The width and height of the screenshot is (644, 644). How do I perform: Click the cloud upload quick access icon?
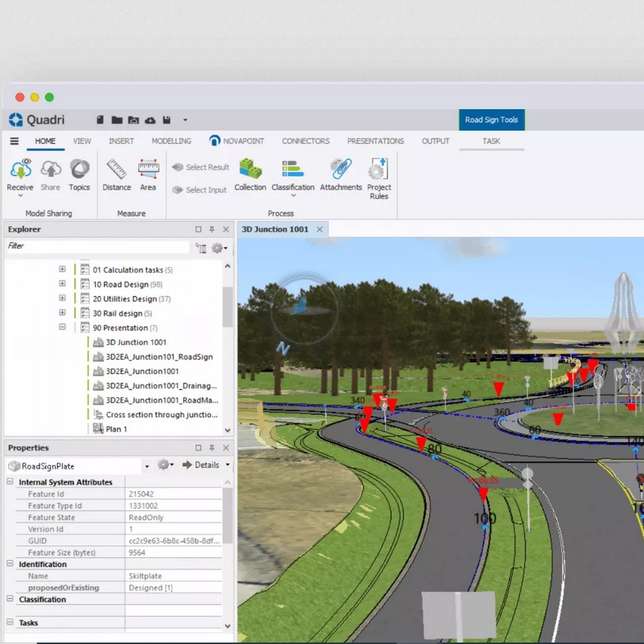pos(150,120)
